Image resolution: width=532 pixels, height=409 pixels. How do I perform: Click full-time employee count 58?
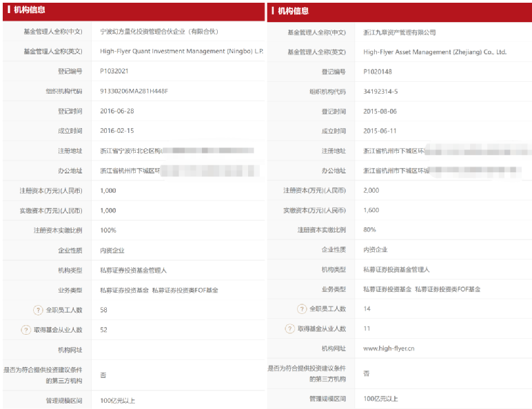point(103,310)
